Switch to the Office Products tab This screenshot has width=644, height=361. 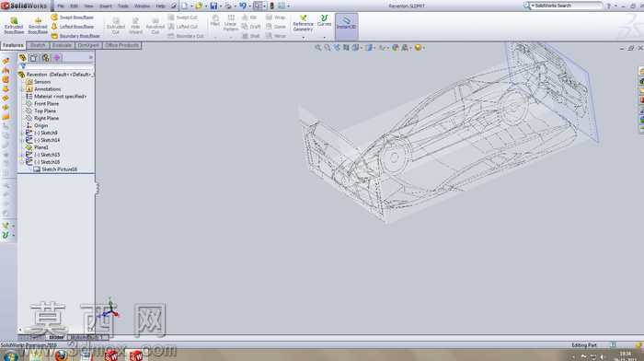coord(122,45)
